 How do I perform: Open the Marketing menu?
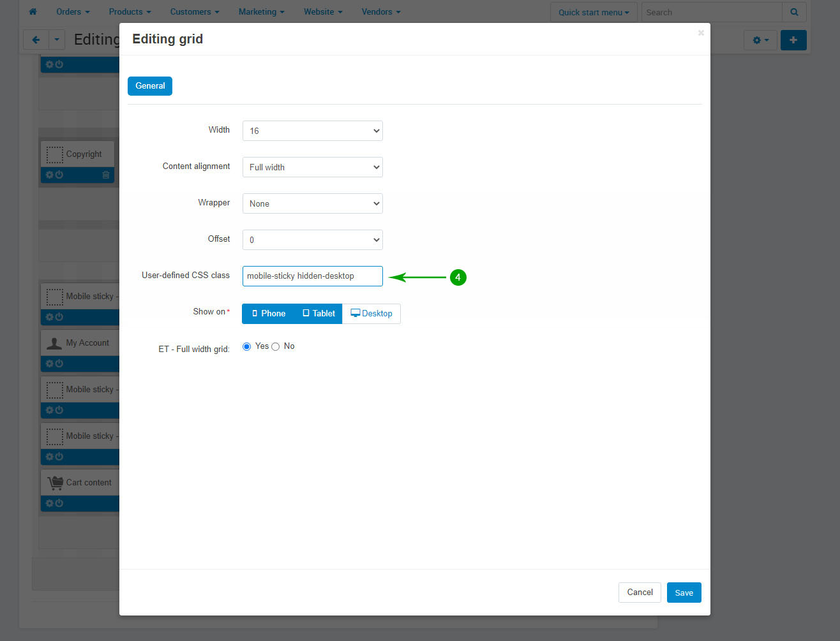tap(261, 11)
